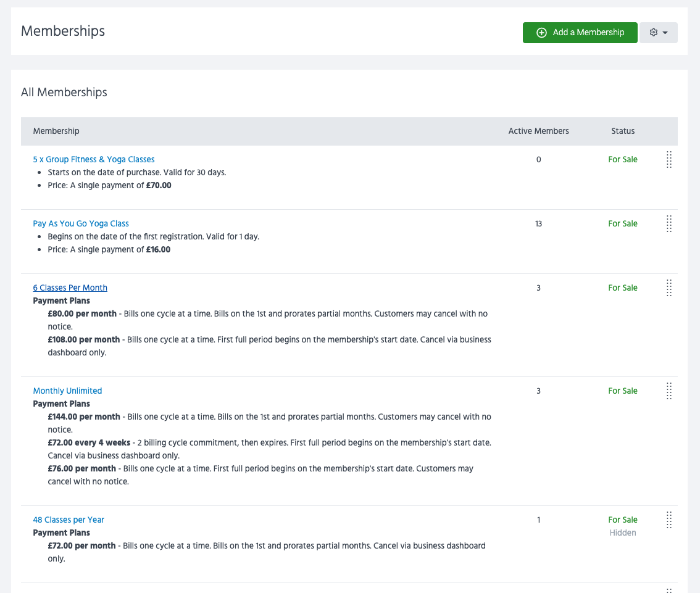Open the Pay As You Go Yoga Class membership

tap(80, 223)
